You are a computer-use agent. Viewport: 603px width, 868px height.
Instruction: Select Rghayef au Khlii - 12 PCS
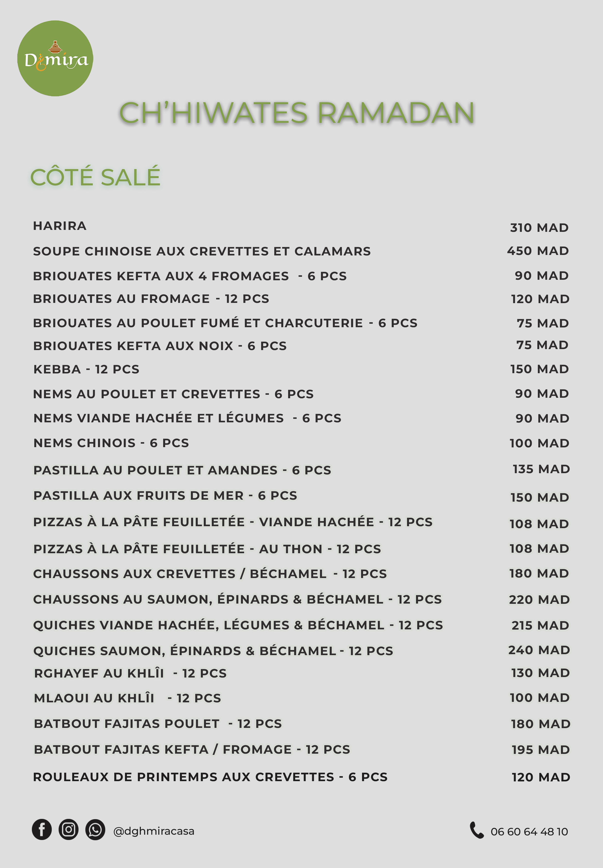[130, 673]
